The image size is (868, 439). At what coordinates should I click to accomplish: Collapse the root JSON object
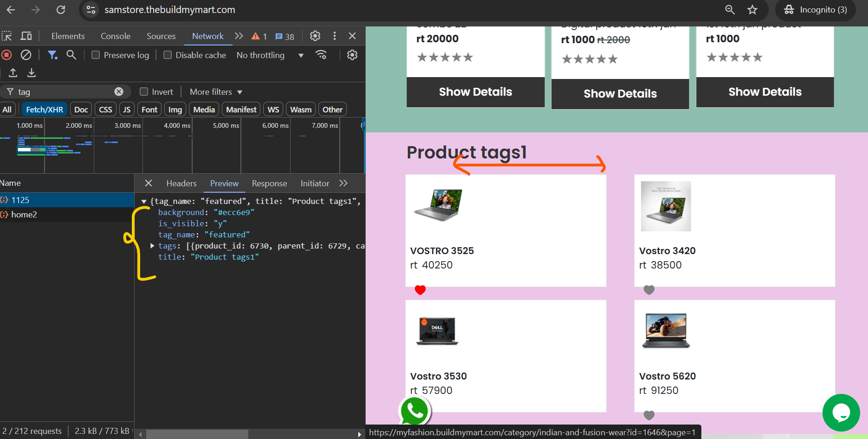pos(144,201)
